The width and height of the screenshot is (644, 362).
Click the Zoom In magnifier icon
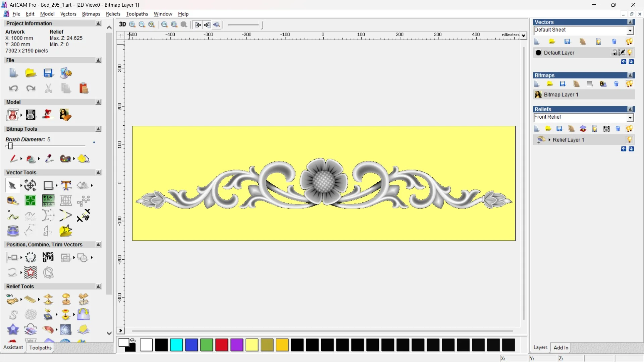(x=132, y=24)
